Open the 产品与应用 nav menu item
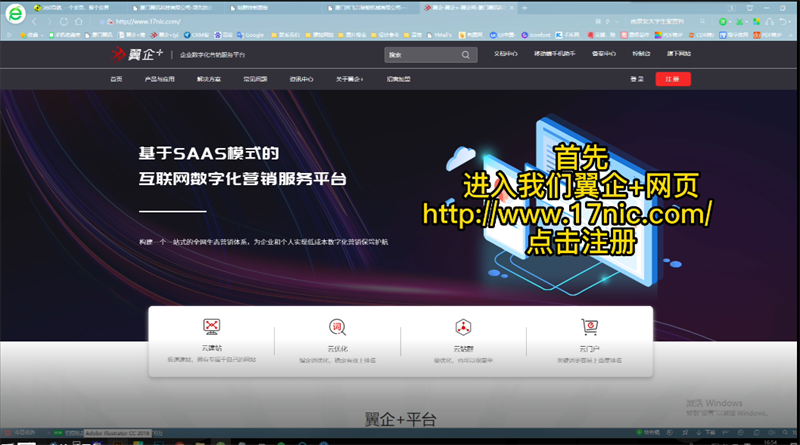The image size is (800, 445). tap(160, 79)
